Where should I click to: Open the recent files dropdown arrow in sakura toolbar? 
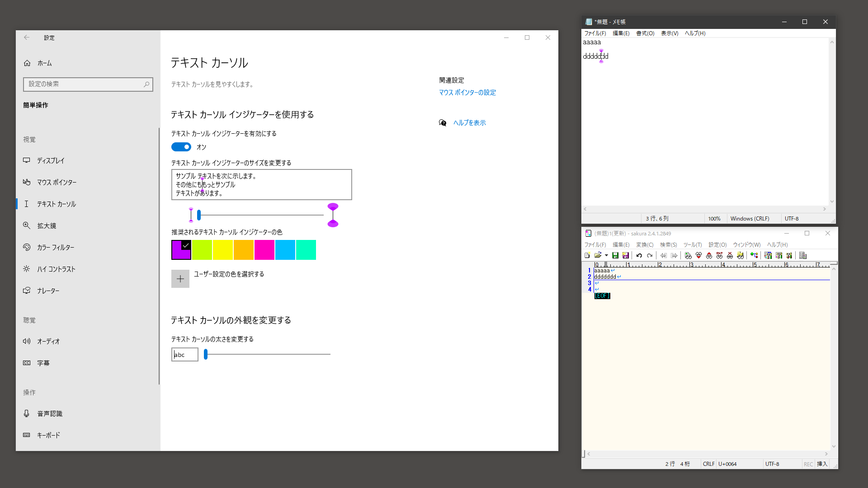606,255
